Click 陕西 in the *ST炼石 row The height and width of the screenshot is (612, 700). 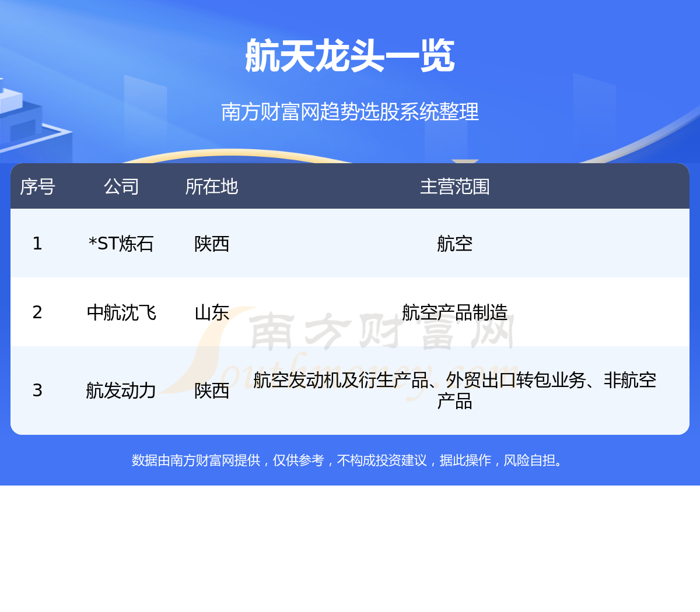pos(212,244)
